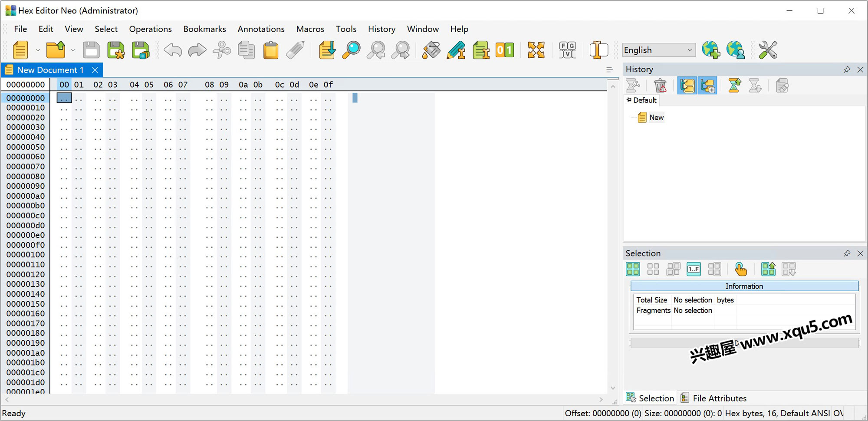Click the Cut scissors icon
The image size is (868, 421).
point(222,50)
